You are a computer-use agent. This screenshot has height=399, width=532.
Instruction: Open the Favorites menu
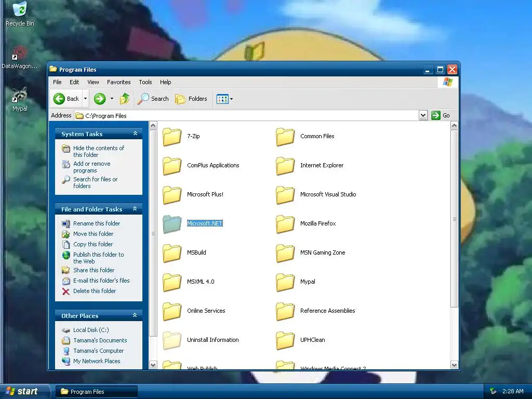pyautogui.click(x=119, y=82)
